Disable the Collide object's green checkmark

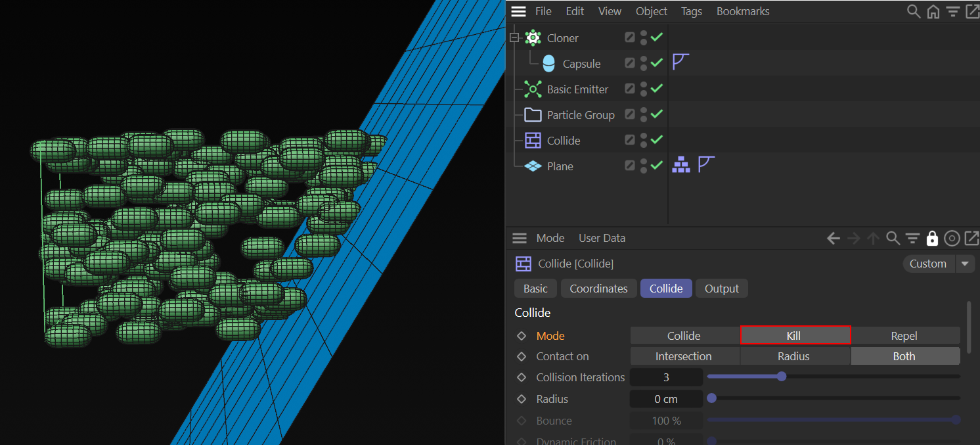click(657, 140)
